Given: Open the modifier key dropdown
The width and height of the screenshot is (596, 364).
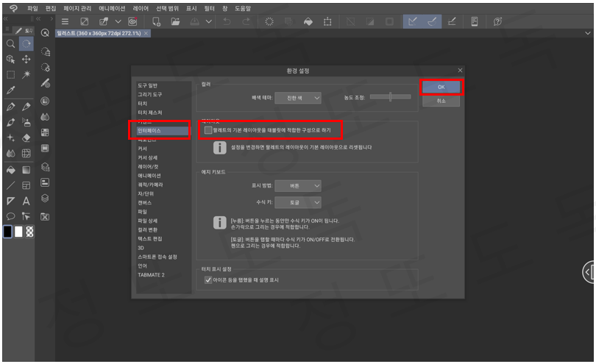Looking at the screenshot, I should coord(298,202).
